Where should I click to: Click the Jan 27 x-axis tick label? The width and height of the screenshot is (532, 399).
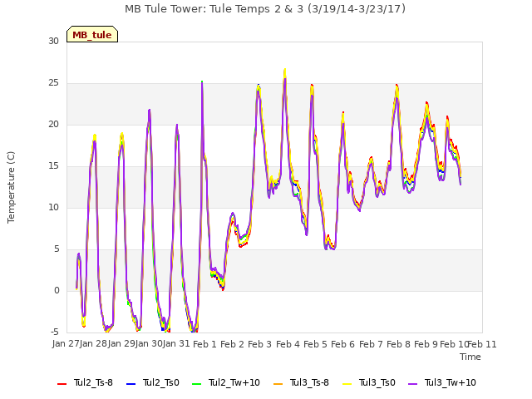[66, 343]
